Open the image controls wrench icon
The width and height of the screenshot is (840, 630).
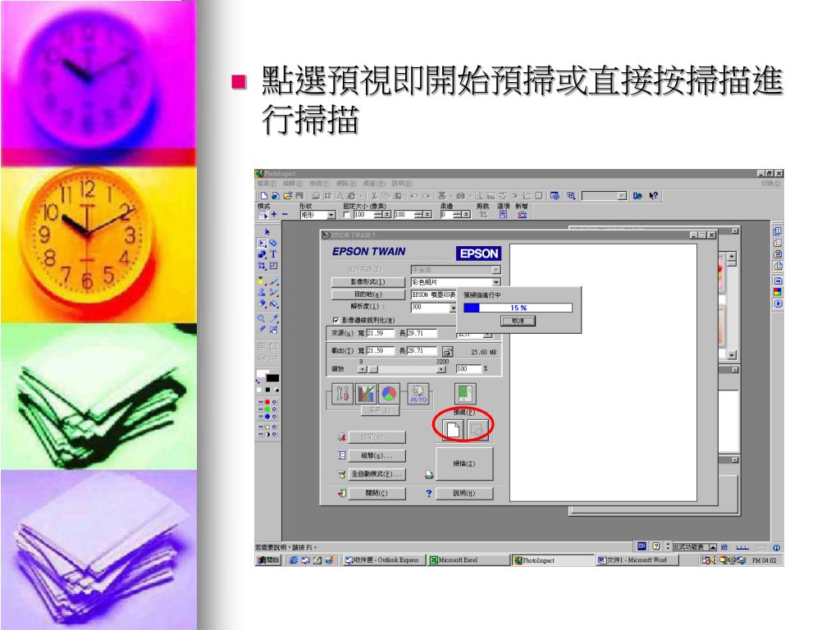(x=341, y=395)
